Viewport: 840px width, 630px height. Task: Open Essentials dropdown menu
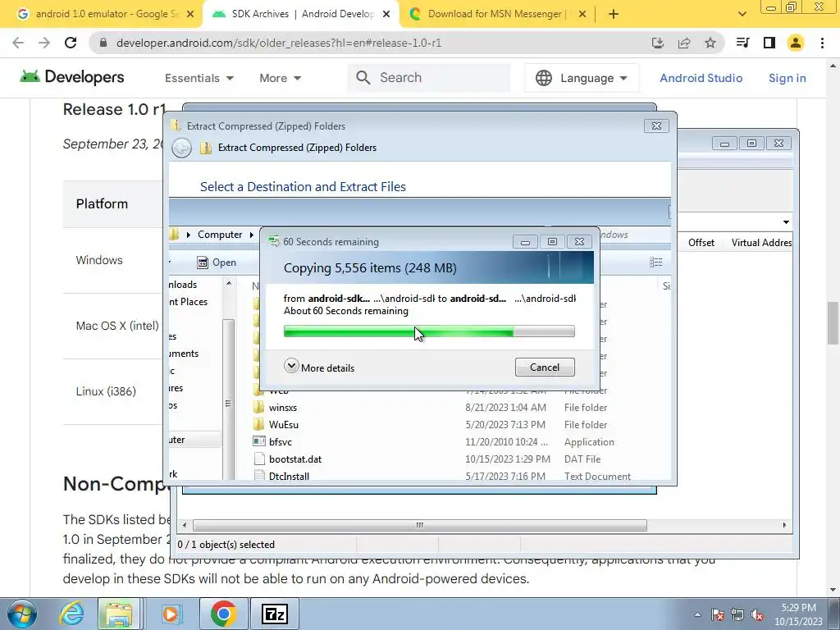(199, 78)
